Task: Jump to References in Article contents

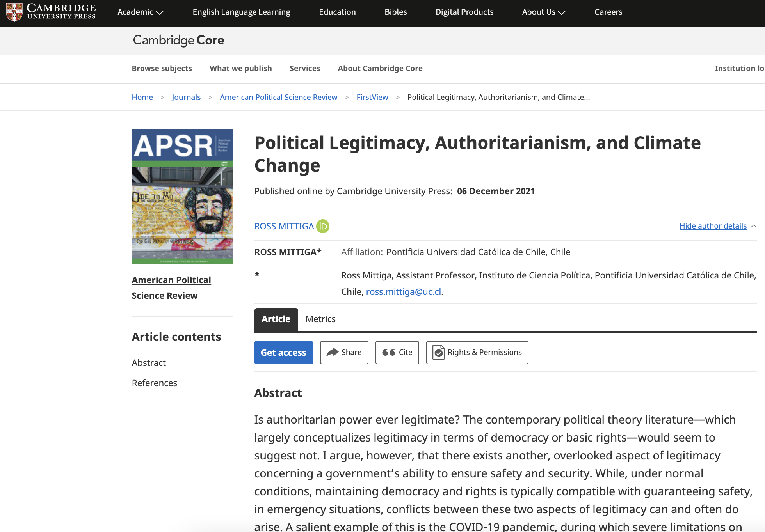Action: point(154,383)
